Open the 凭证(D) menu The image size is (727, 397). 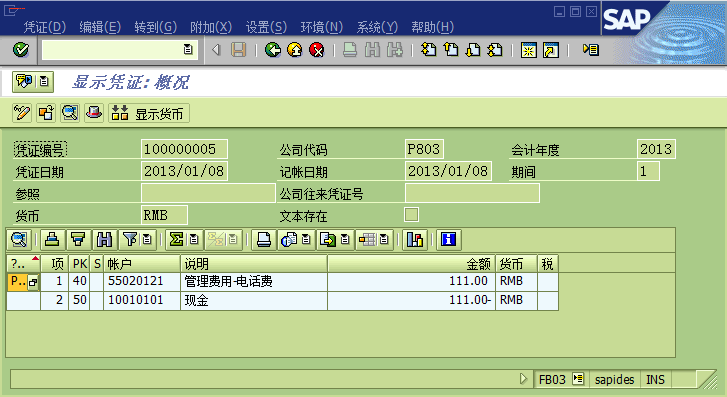(x=45, y=27)
